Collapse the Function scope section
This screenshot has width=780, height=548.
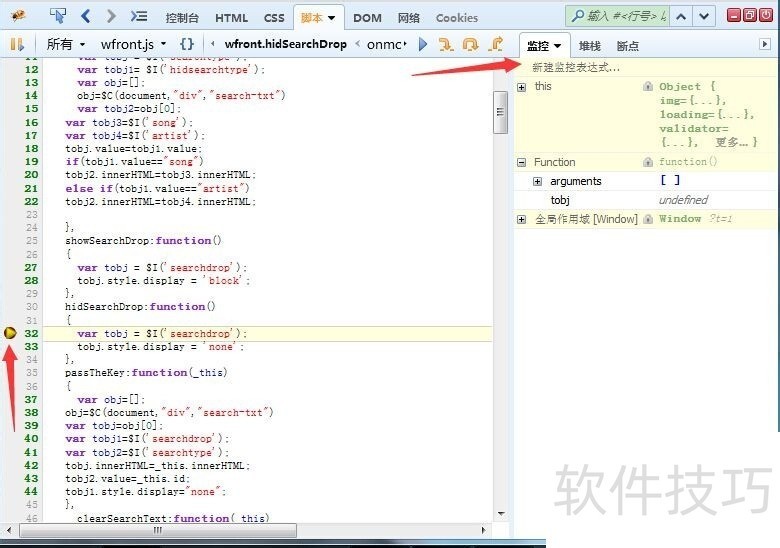[522, 162]
